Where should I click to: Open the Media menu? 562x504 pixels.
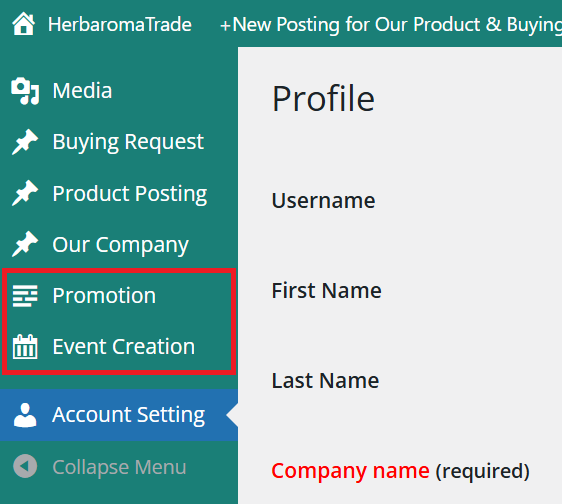click(82, 90)
